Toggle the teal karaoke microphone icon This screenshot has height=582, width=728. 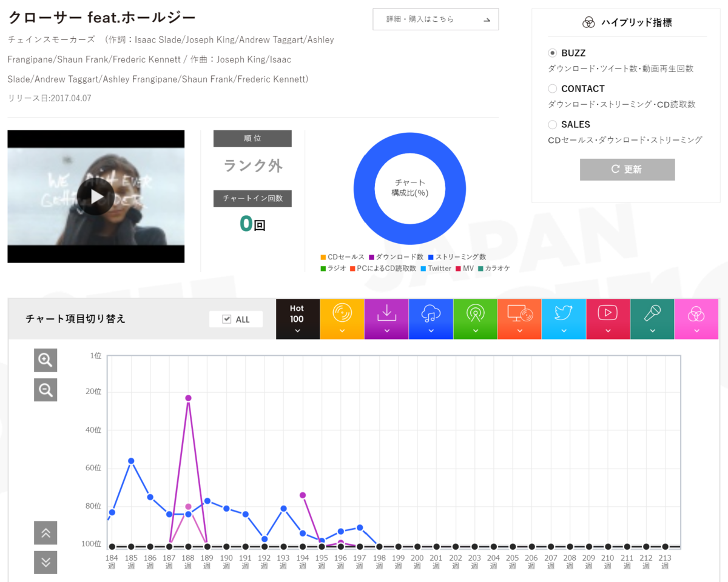point(652,319)
